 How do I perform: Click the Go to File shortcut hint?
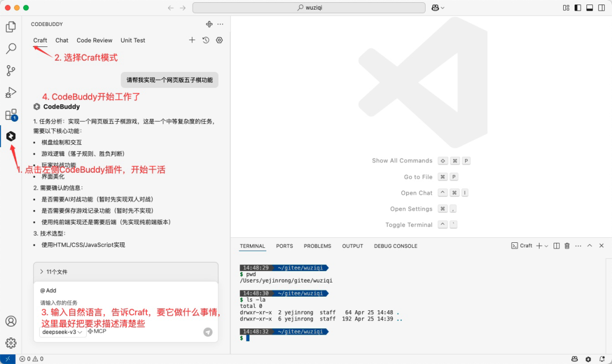click(431, 177)
